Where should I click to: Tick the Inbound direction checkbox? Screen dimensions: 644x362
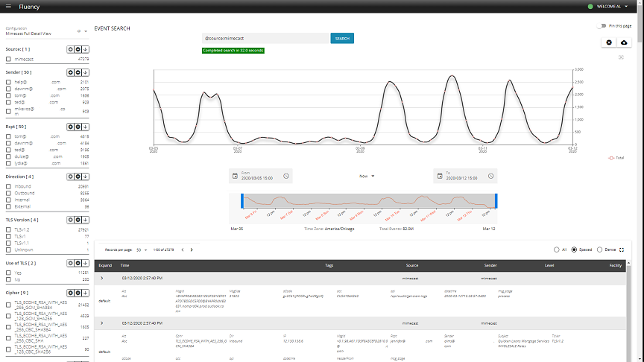(8, 186)
